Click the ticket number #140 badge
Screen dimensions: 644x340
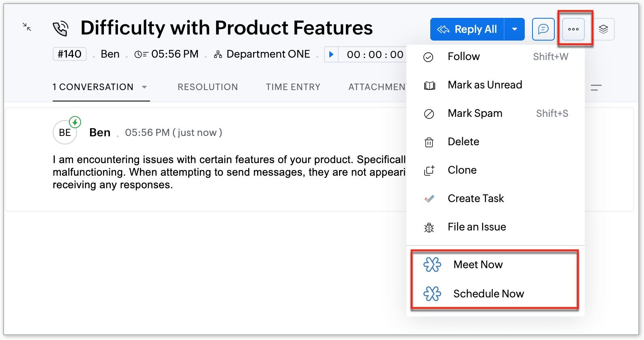click(x=70, y=54)
